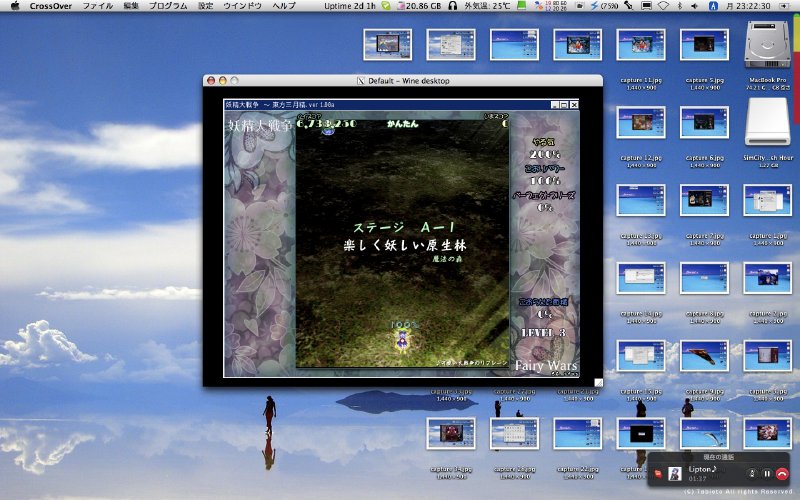This screenshot has height=500, width=800.
Task: Open the Apple menu
Action: pos(15,6)
